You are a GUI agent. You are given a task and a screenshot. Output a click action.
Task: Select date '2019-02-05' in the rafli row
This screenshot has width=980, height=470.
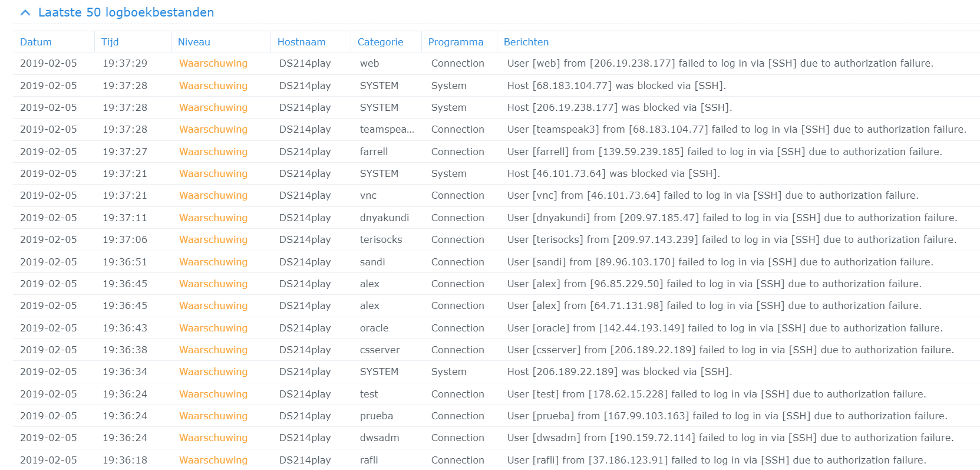coord(48,460)
